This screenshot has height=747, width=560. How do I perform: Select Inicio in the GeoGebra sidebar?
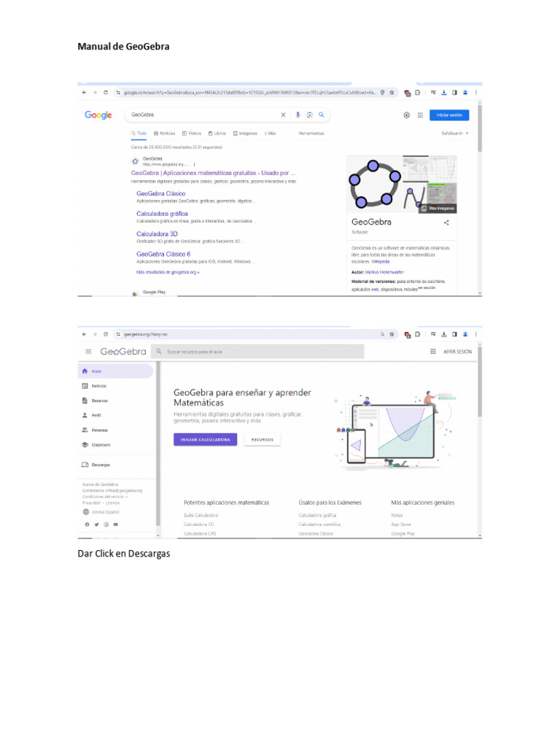click(x=116, y=371)
